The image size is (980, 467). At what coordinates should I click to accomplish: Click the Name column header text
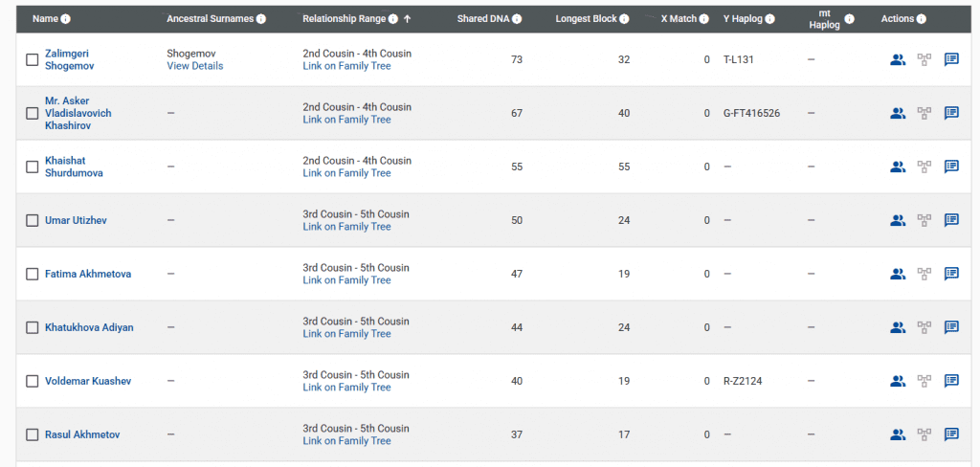click(x=45, y=19)
